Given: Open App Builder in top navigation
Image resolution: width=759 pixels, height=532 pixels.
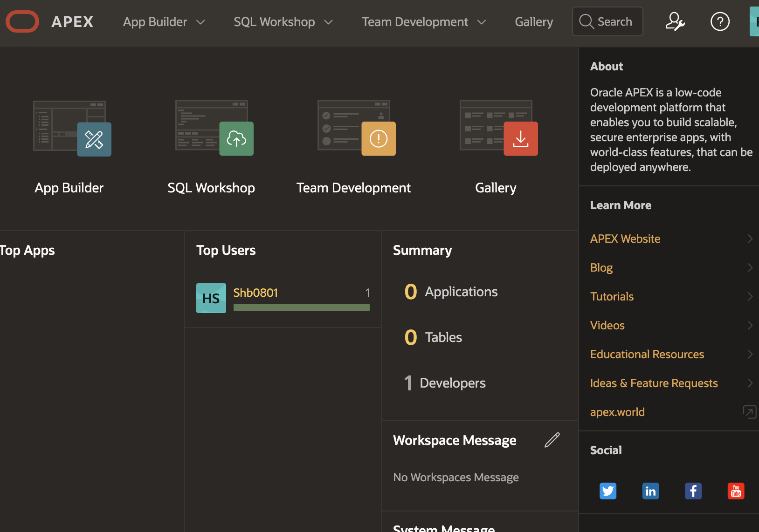Looking at the screenshot, I should click(155, 22).
